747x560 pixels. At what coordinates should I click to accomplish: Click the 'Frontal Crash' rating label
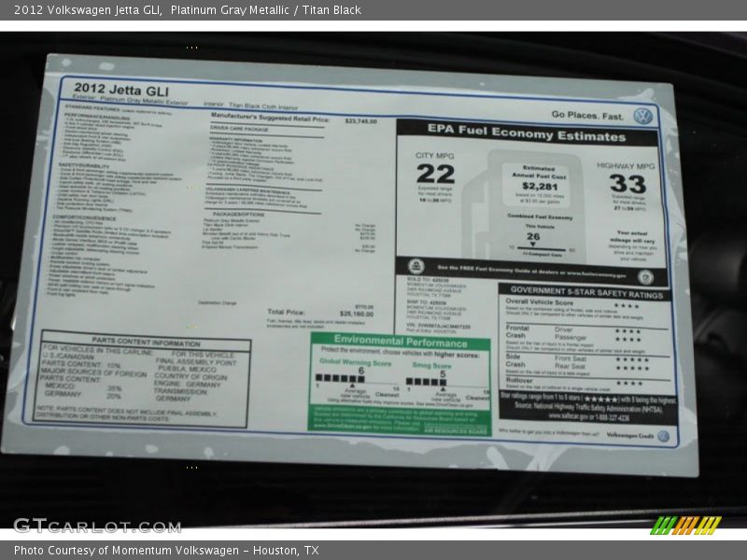click(517, 331)
